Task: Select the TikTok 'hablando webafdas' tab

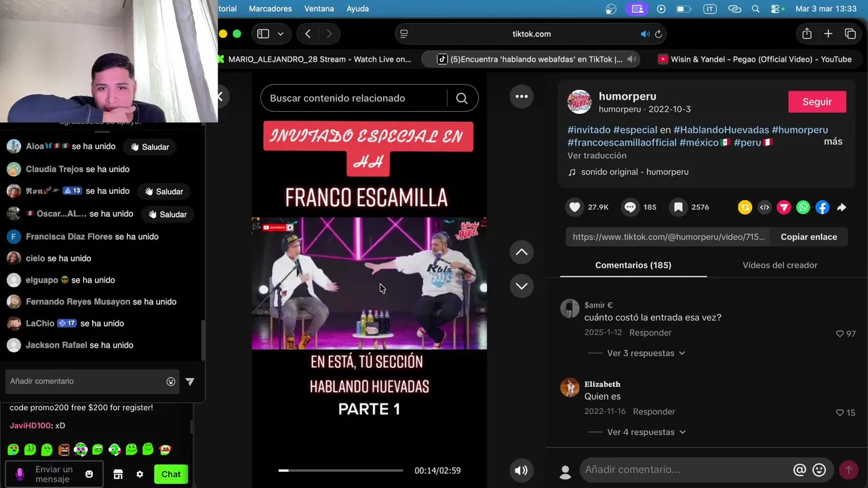Action: [x=530, y=59]
